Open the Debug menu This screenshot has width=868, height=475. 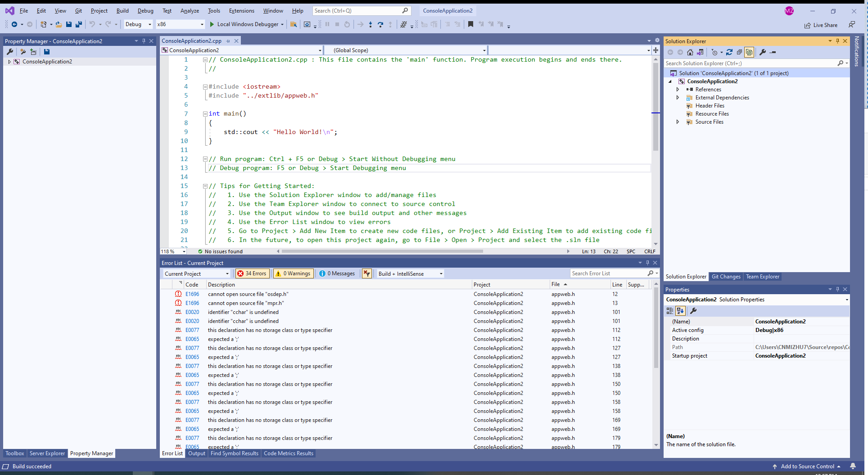pos(145,11)
